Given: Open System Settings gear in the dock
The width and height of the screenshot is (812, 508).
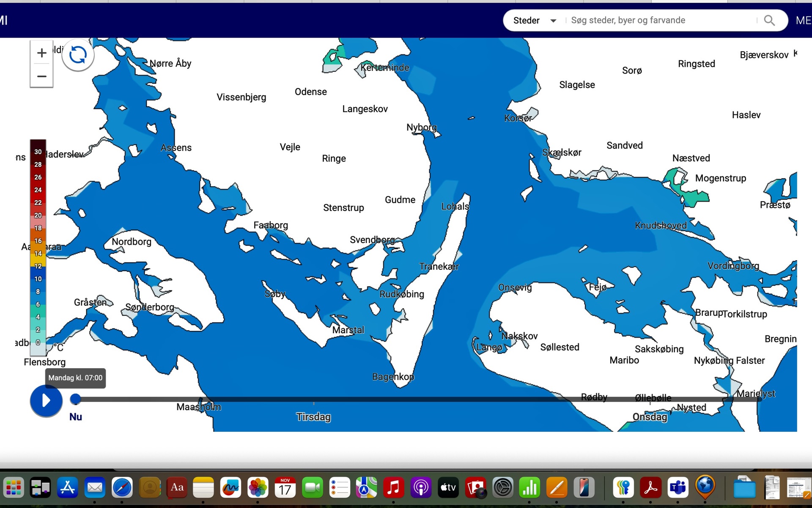Looking at the screenshot, I should (502, 488).
